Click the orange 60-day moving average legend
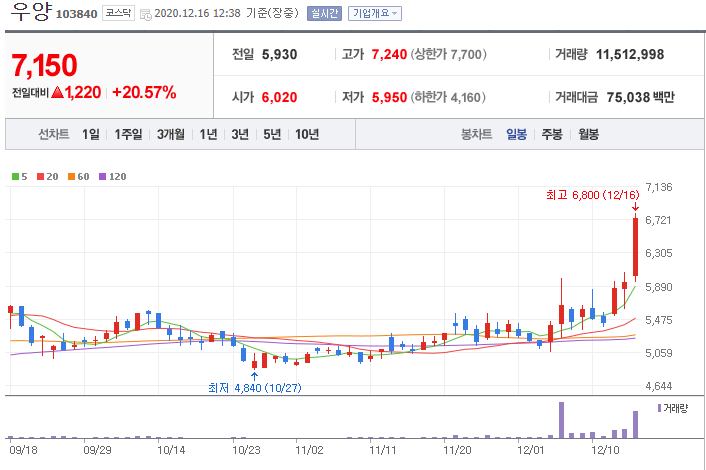This screenshot has height=470, width=706. pos(78,176)
